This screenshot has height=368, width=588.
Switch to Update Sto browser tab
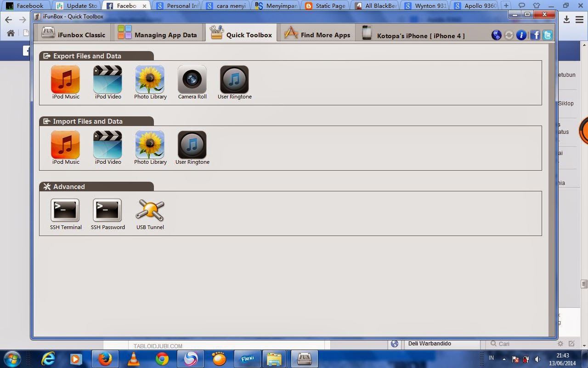(76, 6)
